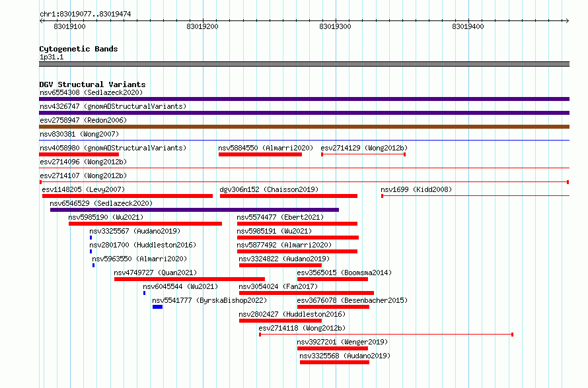Click the purple bar under nsv6554308
This screenshot has width=588, height=388.
304,99
